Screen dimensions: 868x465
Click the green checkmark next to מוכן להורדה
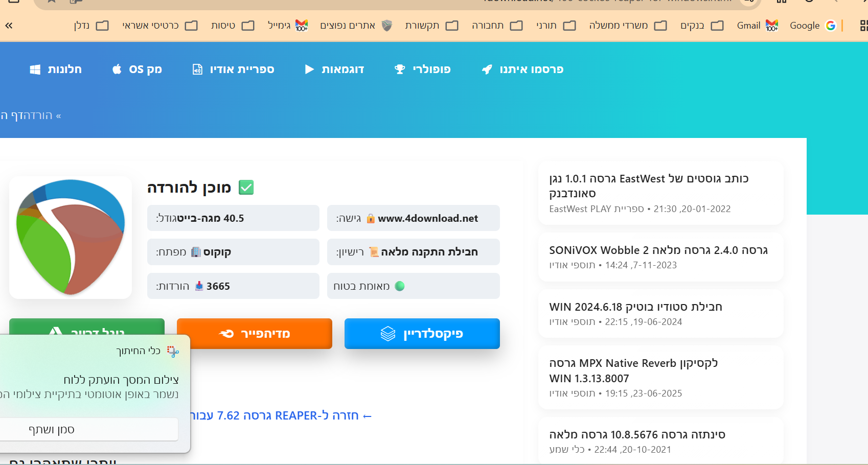click(246, 188)
